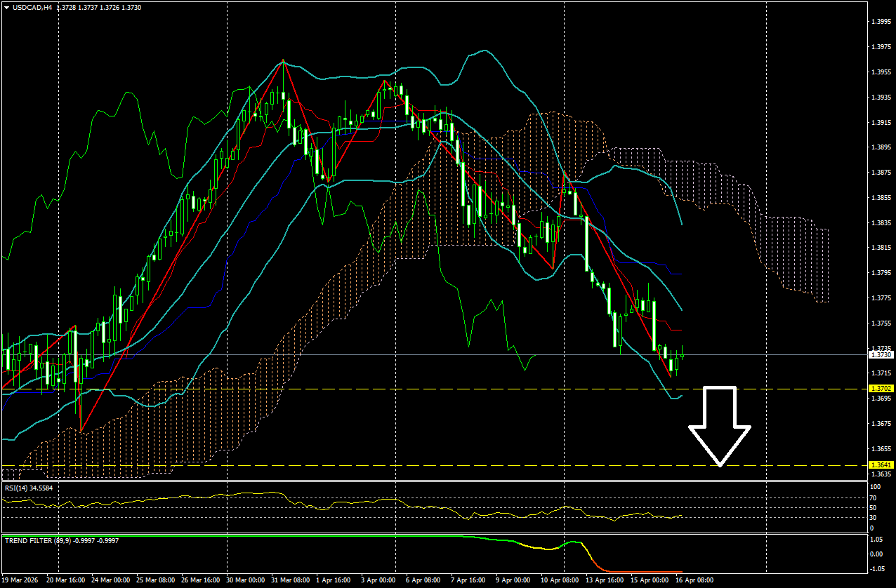Select the yellow 1.3702 price level tag
Viewport: 896px width, 588px height.
(881, 388)
